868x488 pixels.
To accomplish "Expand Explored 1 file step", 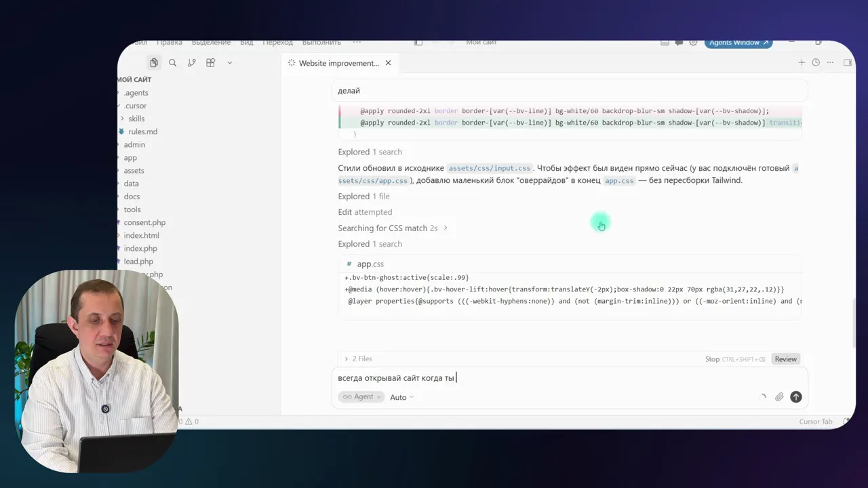I will click(363, 197).
